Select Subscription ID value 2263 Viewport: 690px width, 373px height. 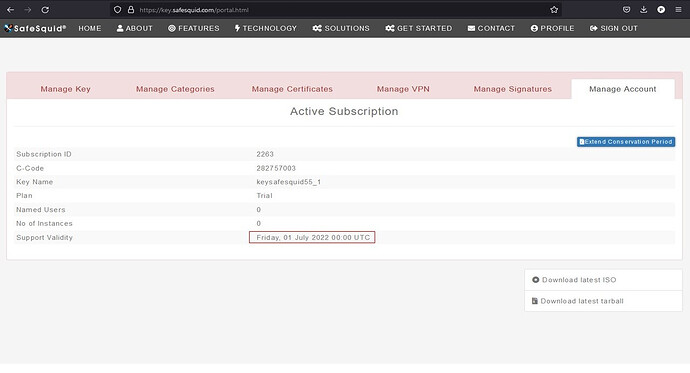(x=265, y=154)
